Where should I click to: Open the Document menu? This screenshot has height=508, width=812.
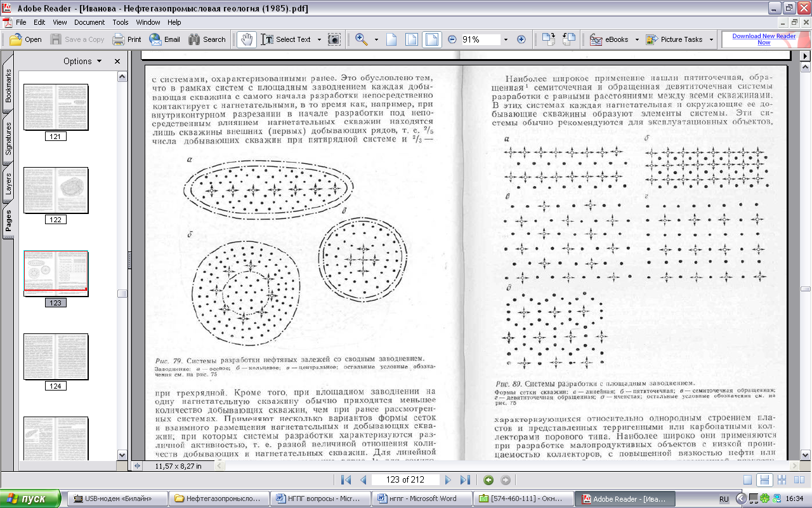[89, 22]
